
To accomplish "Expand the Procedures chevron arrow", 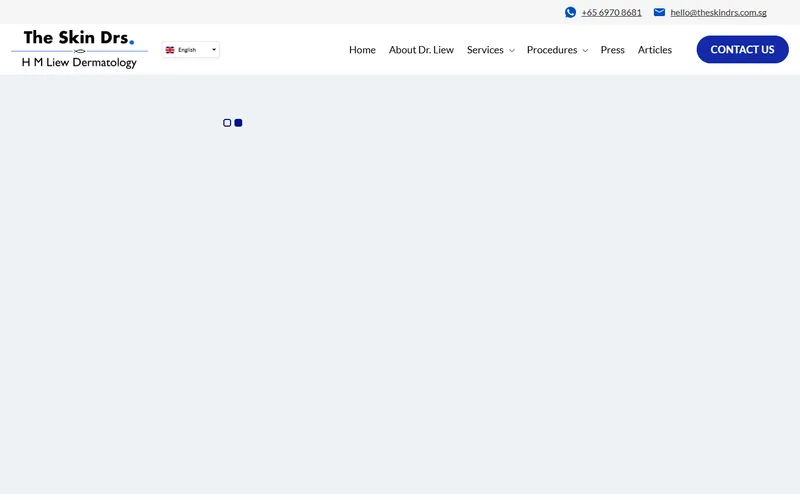I will point(585,51).
